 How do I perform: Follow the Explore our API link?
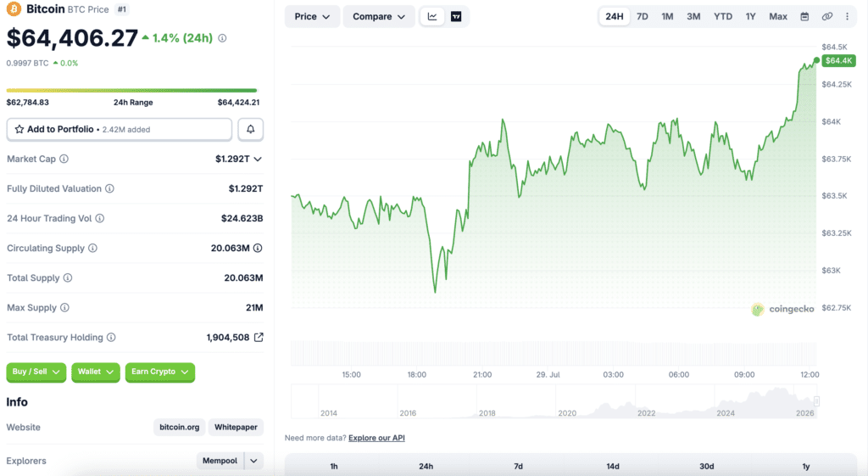coord(376,438)
